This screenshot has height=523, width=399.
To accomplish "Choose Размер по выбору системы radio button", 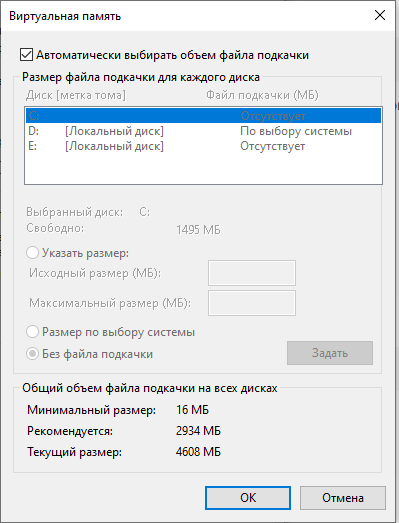I will (x=32, y=332).
